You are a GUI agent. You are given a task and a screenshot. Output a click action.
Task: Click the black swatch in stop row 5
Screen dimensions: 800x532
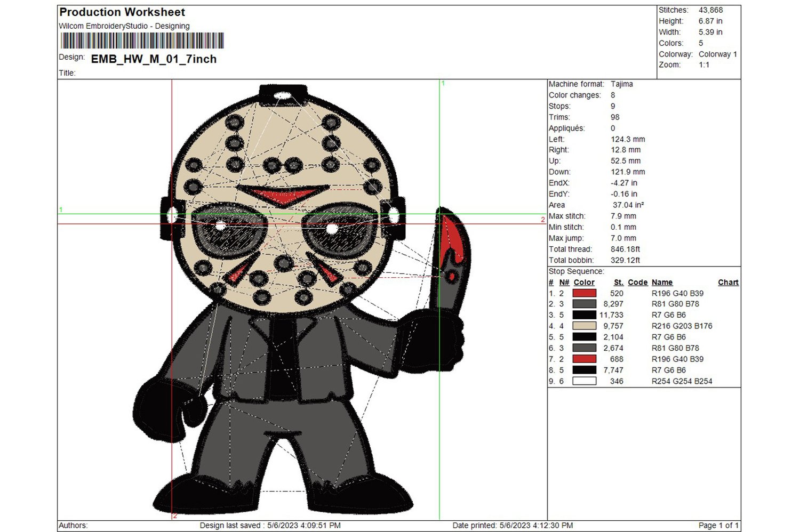click(x=584, y=337)
